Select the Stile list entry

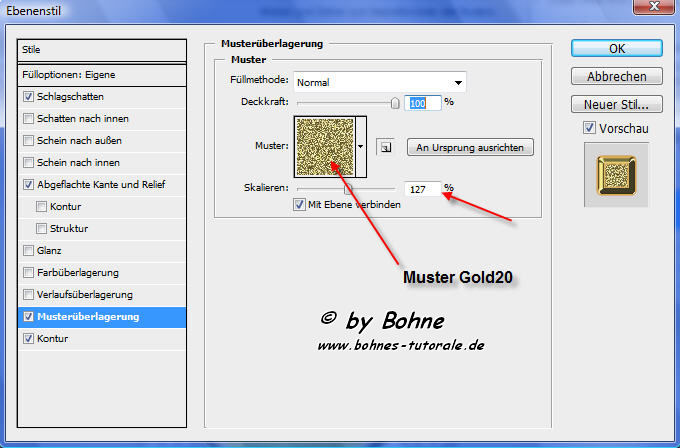coord(102,49)
